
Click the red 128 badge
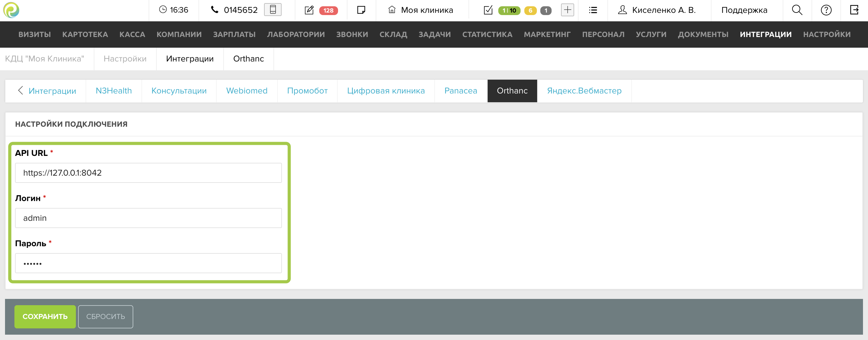(328, 10)
